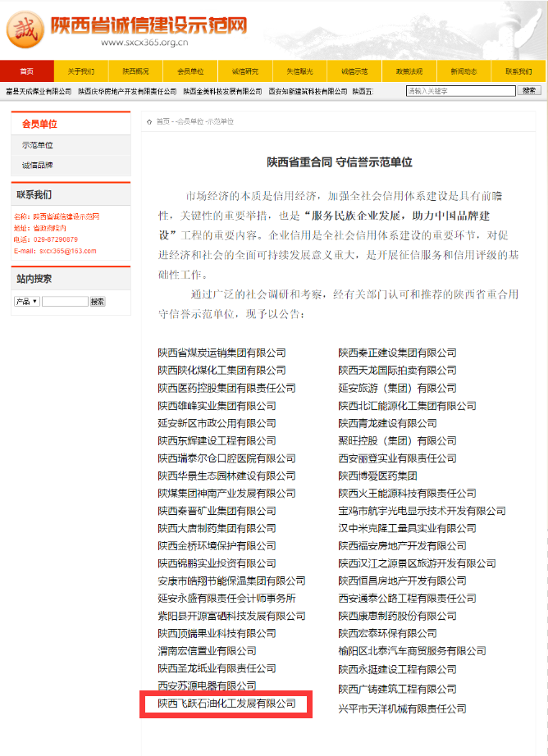Click 汉中米克隆工量具实业有限公司
This screenshot has width=548, height=756.
[407, 528]
